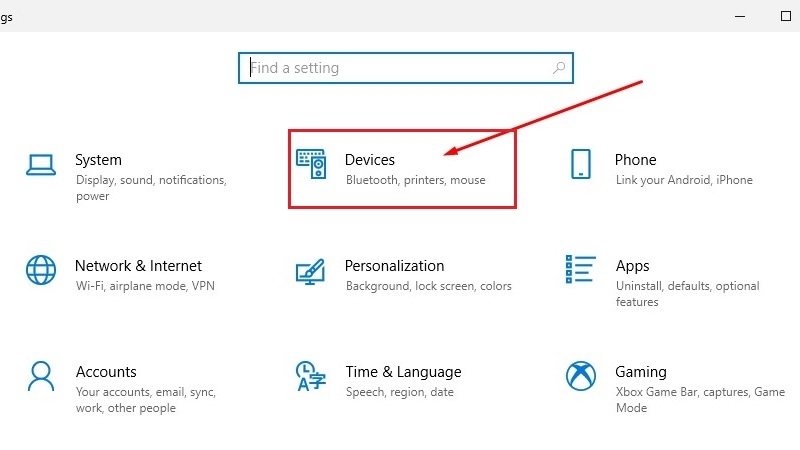Maximize the Settings window
This screenshot has height=450, width=800.
(786, 16)
